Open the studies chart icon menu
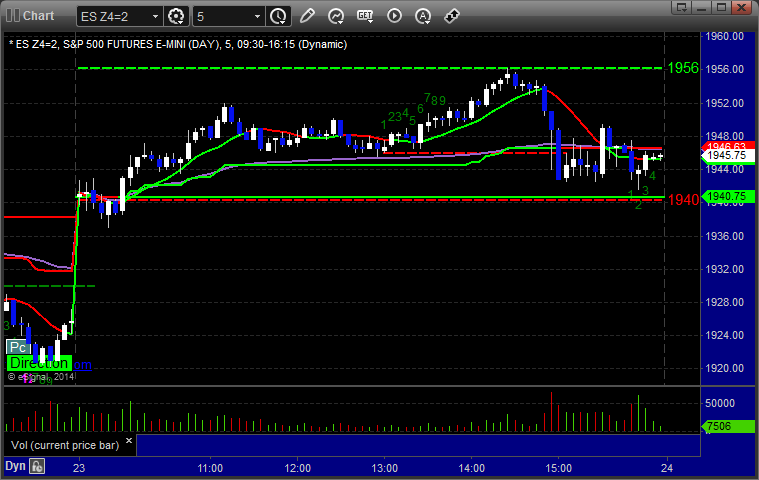Viewport: 759px width, 480px height. tap(336, 16)
